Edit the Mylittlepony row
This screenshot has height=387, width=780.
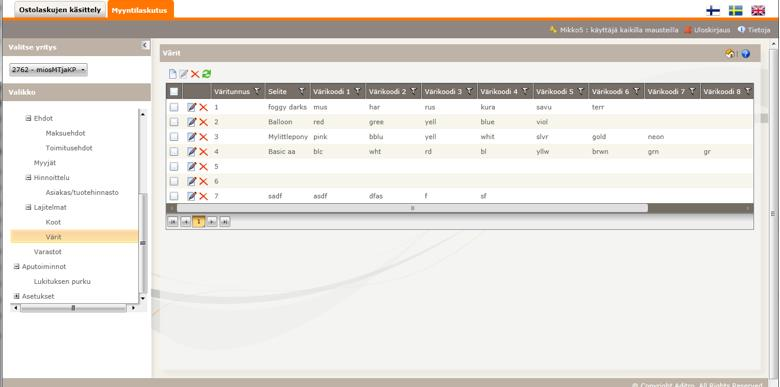coord(192,137)
